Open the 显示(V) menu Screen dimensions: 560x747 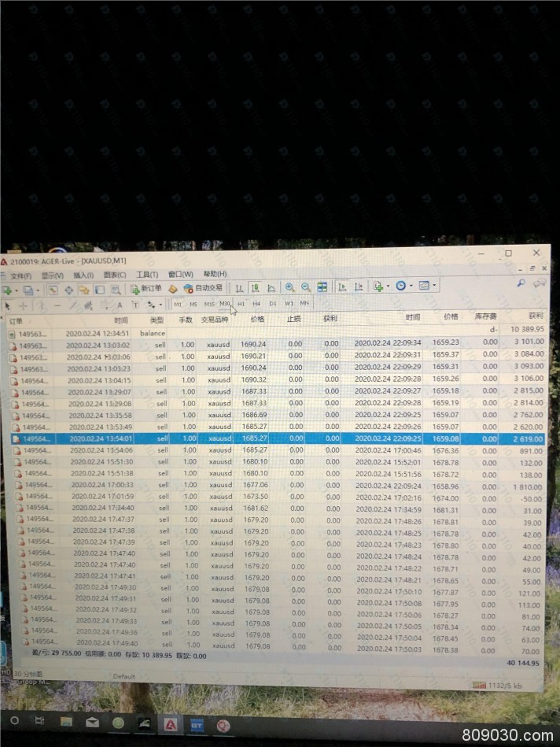[x=52, y=276]
